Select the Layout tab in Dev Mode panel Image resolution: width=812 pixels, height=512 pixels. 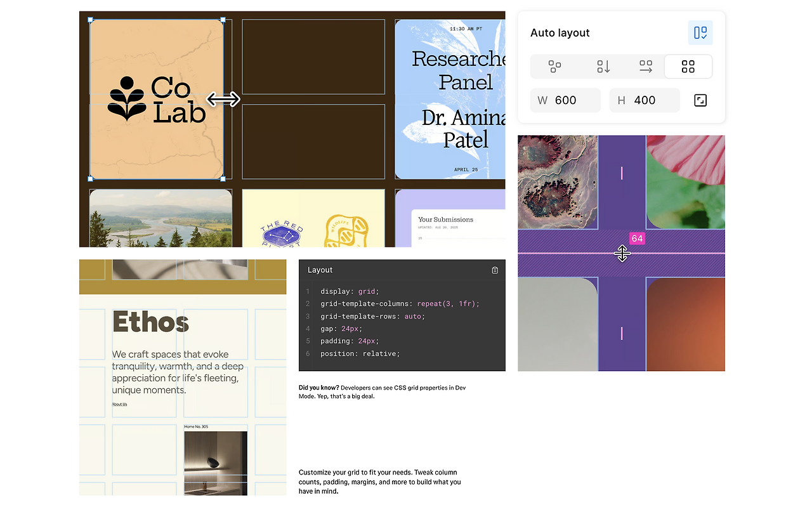pyautogui.click(x=319, y=270)
